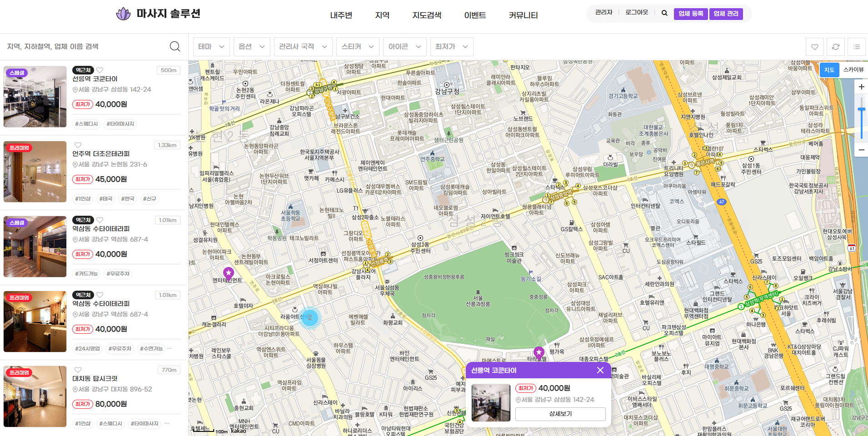This screenshot has height=436, width=868.
Task: Click the 업체 등록 button
Action: click(691, 14)
